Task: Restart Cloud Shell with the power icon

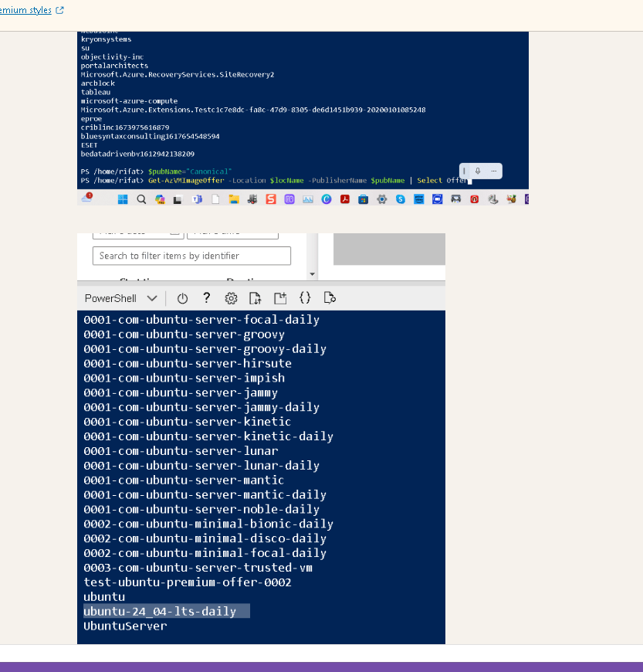Action: 182,298
